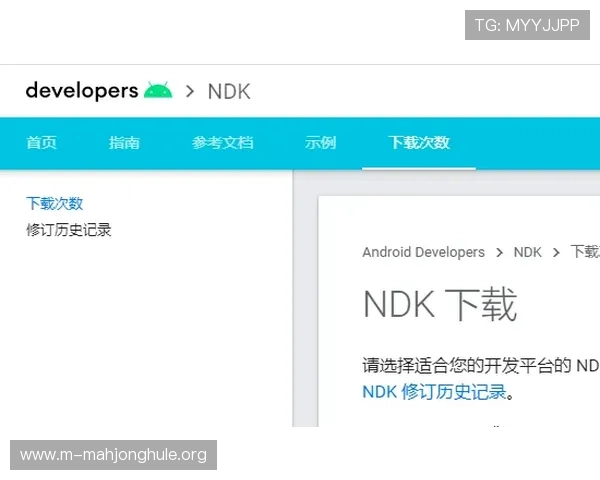Image resolution: width=600 pixels, height=480 pixels.
Task: Open the NDK 修订历史记录 link in the article
Action: pos(434,392)
